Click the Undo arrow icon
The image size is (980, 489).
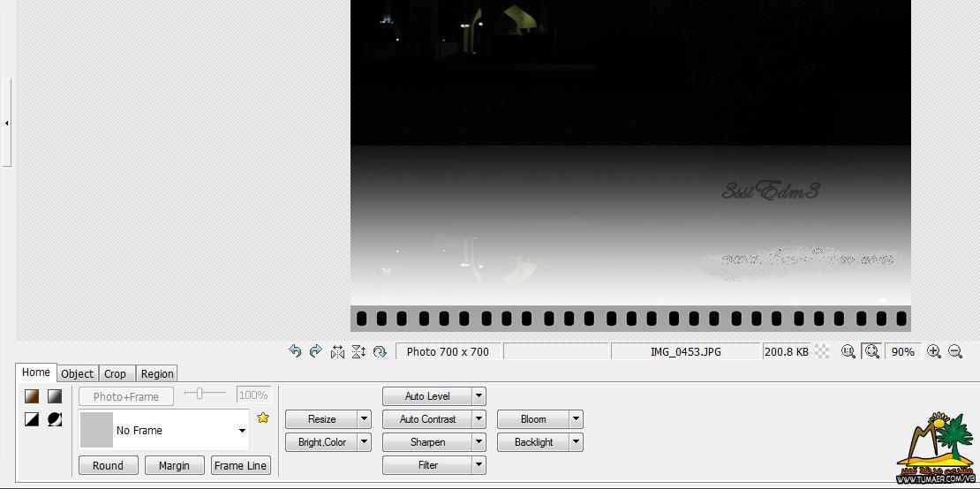[x=295, y=351]
